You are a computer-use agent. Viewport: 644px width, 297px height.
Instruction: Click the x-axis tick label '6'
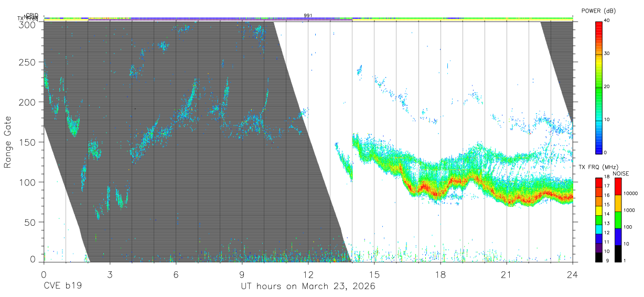point(176,275)
